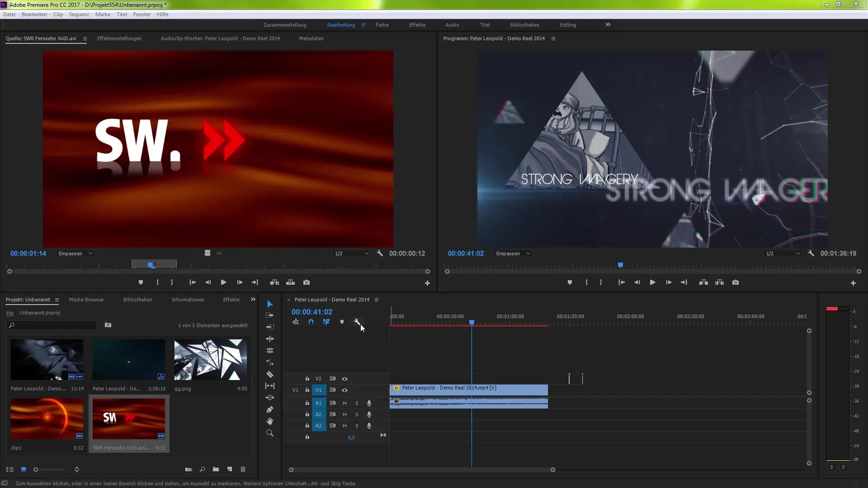
Task: Toggle sync lock on track A1
Action: coord(332,404)
